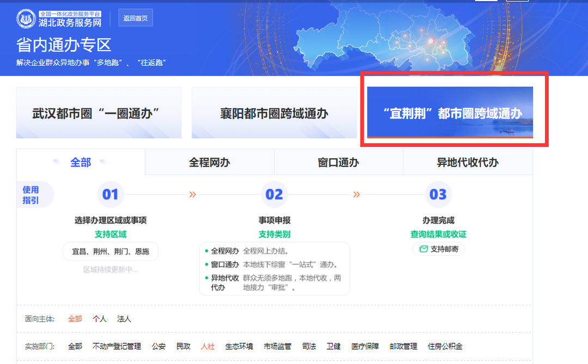Click the 支持邮寄 envelope icon

pyautogui.click(x=424, y=249)
